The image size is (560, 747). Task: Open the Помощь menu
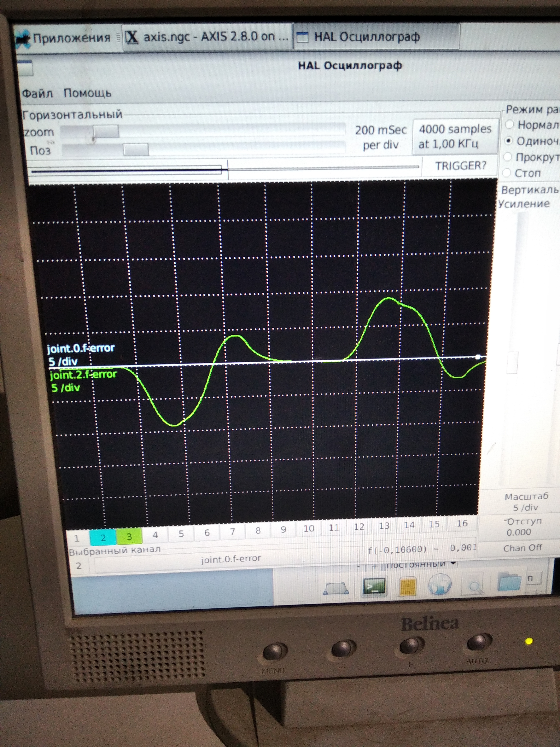point(87,93)
